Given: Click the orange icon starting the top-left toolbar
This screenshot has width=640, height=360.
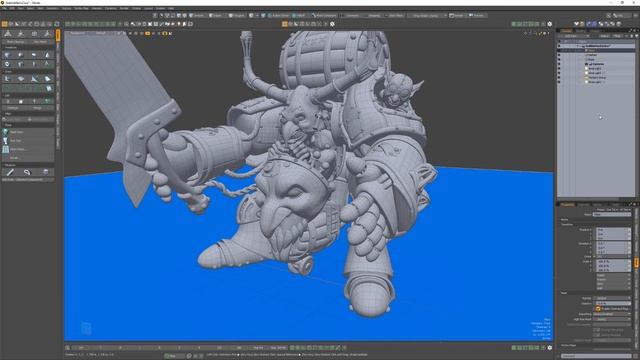Looking at the screenshot, I should 4,24.
